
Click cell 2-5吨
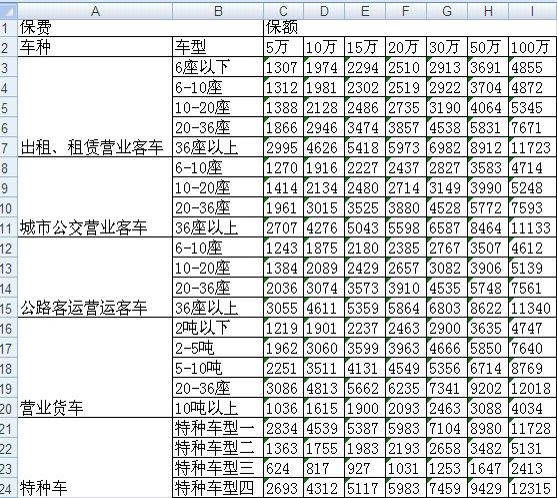pos(218,348)
